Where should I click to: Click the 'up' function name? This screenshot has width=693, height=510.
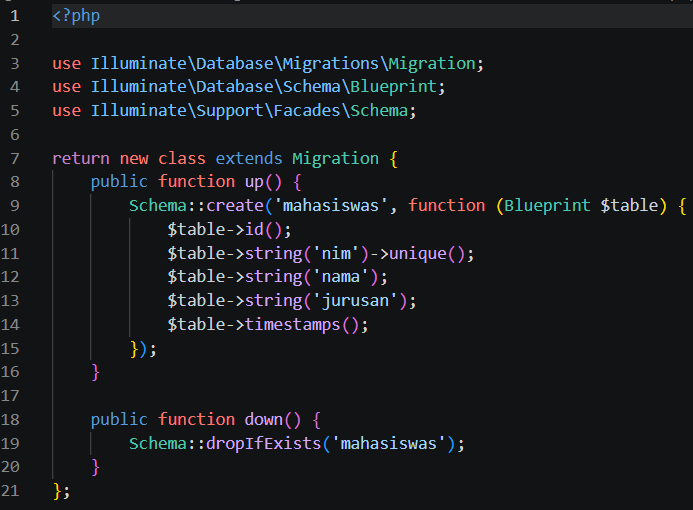tap(254, 182)
